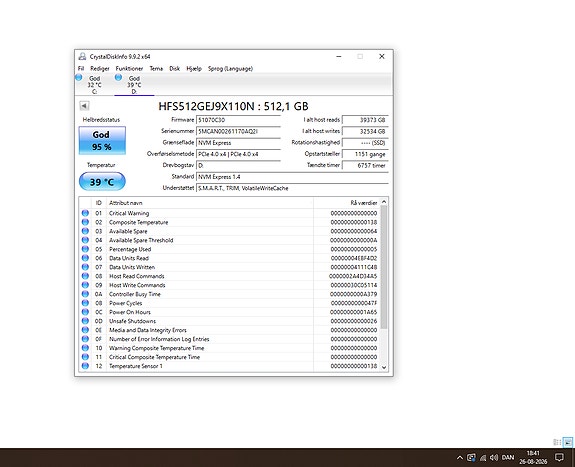575x467 pixels.
Task: Click status icon for Available Spare Threshold row
Action: coord(85,240)
